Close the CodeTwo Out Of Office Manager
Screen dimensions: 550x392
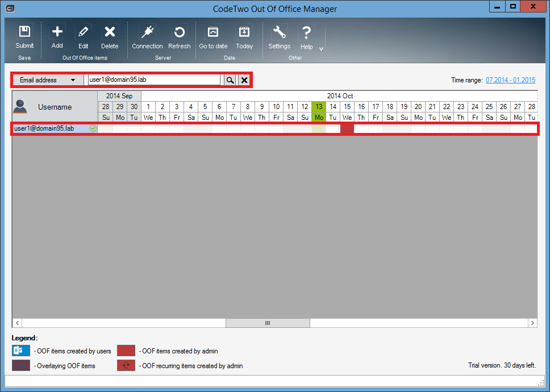tap(533, 6)
